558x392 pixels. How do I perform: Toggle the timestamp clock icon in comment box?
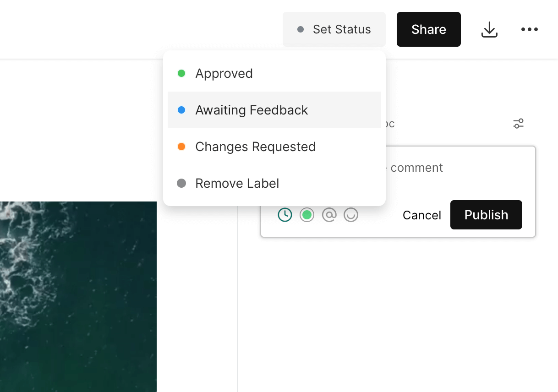click(x=285, y=215)
